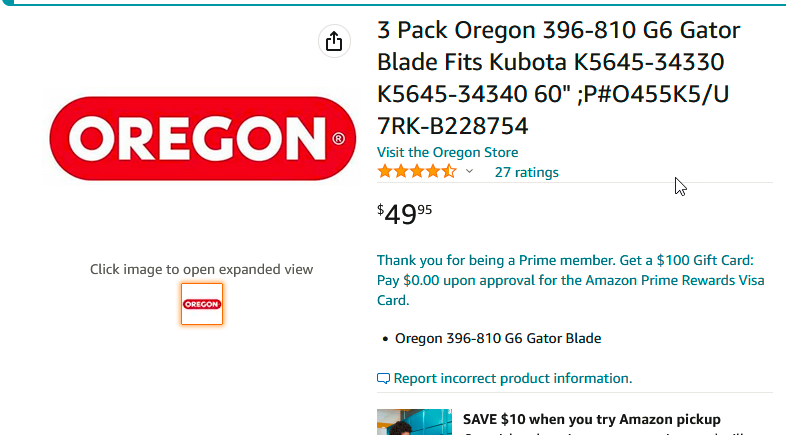Image resolution: width=786 pixels, height=435 pixels.
Task: Click the share icon above the title
Action: tap(333, 41)
